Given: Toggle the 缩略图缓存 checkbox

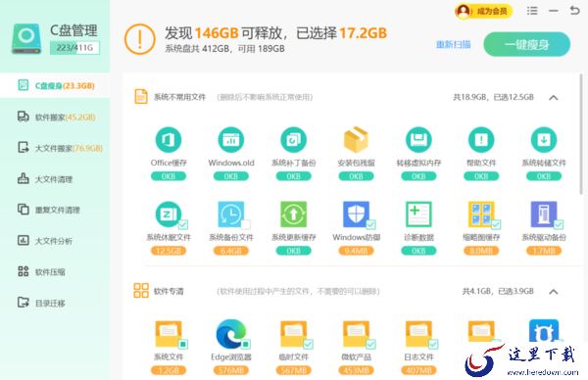Looking at the screenshot, I should pyautogui.click(x=496, y=224).
